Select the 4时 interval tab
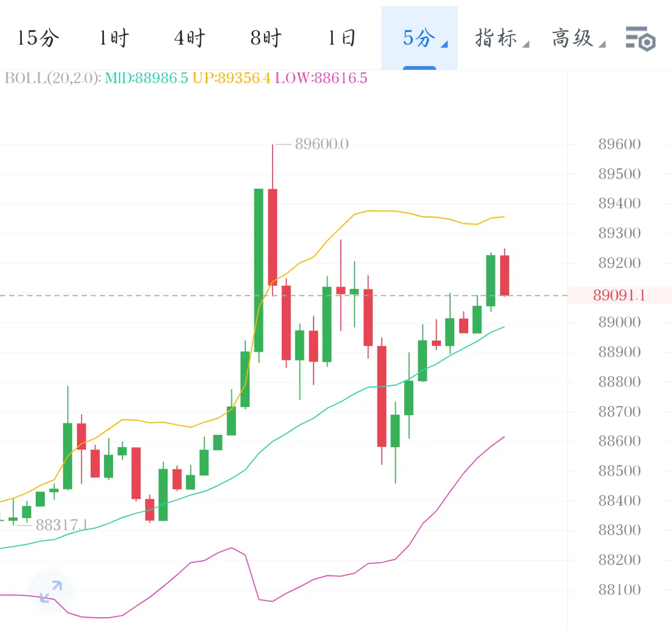Screen dimensions: 672x630 (x=190, y=38)
